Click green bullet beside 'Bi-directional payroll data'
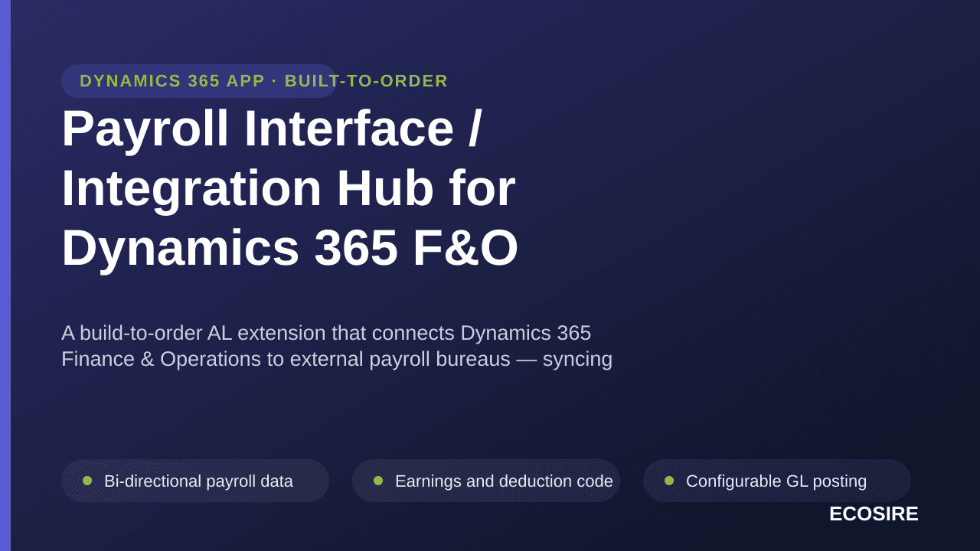 87,481
